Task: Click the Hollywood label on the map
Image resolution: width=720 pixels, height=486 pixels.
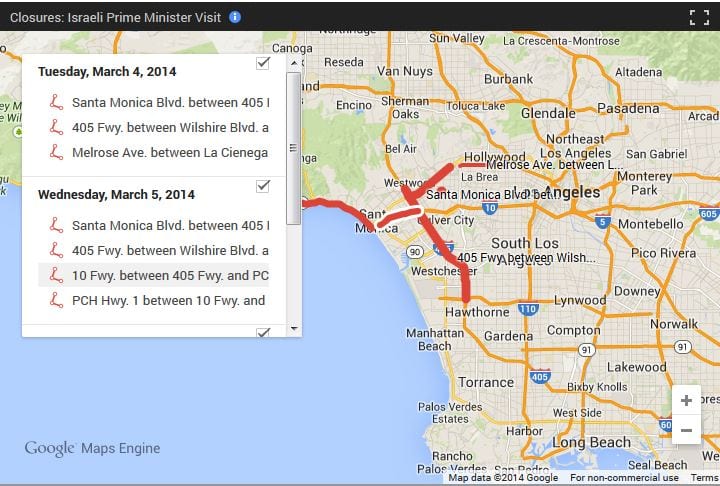Action: 495,157
